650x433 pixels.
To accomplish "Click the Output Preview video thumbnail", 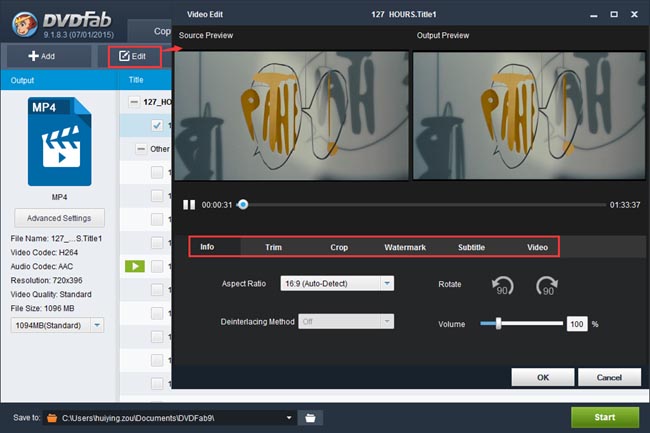I will click(x=529, y=116).
